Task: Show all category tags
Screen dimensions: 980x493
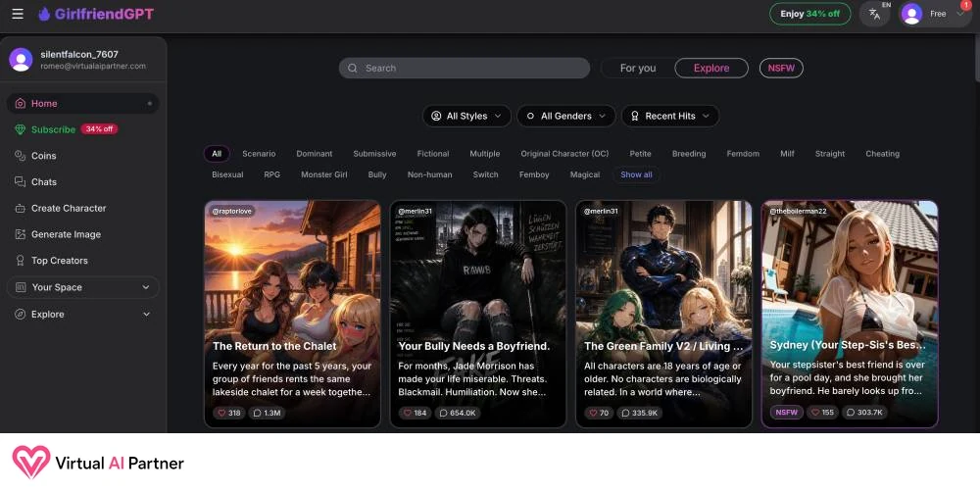Action: [x=636, y=175]
